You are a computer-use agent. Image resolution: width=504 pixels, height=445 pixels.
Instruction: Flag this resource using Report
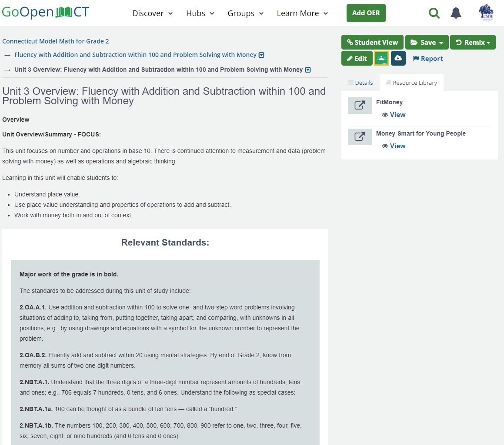coord(427,58)
